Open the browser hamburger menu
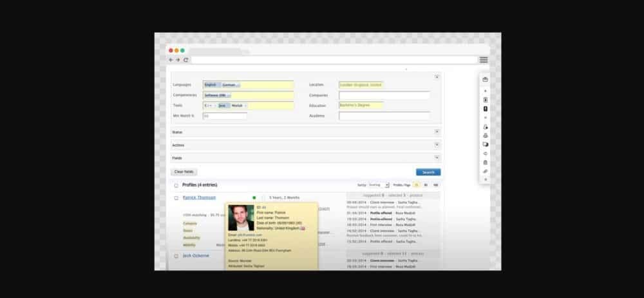Screen dimensions: 644x298 click(x=483, y=60)
